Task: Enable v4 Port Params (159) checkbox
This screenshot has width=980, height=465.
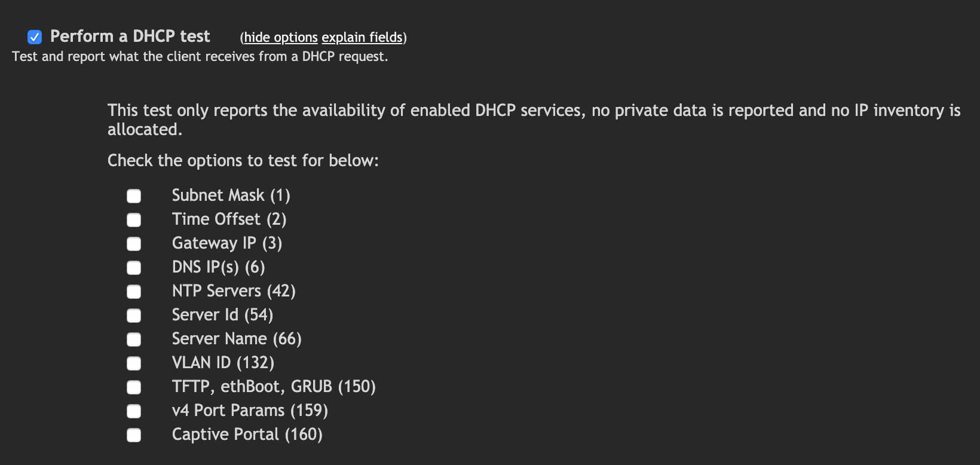Action: pyautogui.click(x=133, y=411)
